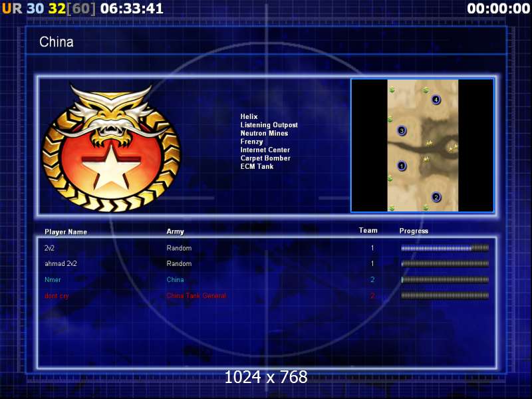Click Random army for ahmad 2v2

[x=179, y=263]
